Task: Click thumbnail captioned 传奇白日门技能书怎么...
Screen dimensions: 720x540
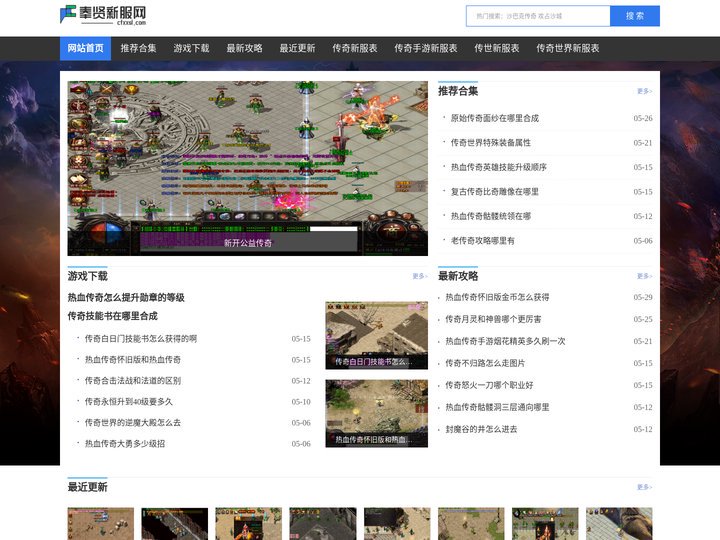Action: point(377,335)
